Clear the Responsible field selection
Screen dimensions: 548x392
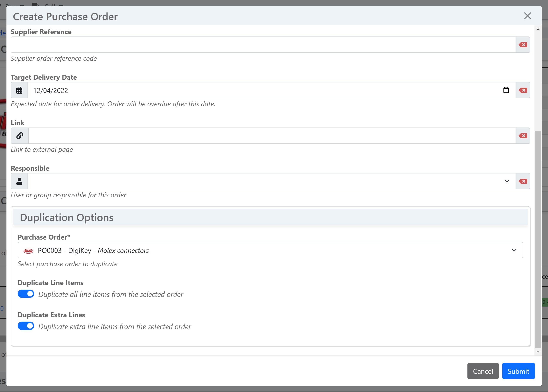tap(523, 181)
